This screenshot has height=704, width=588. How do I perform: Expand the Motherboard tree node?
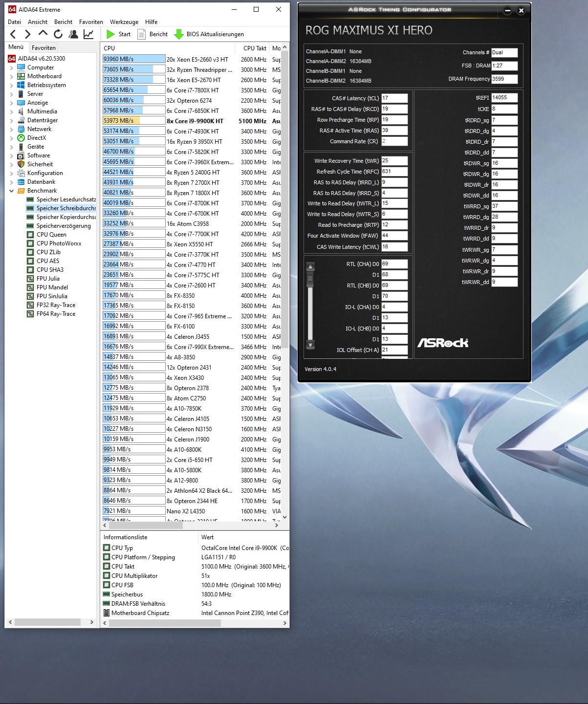pos(12,76)
